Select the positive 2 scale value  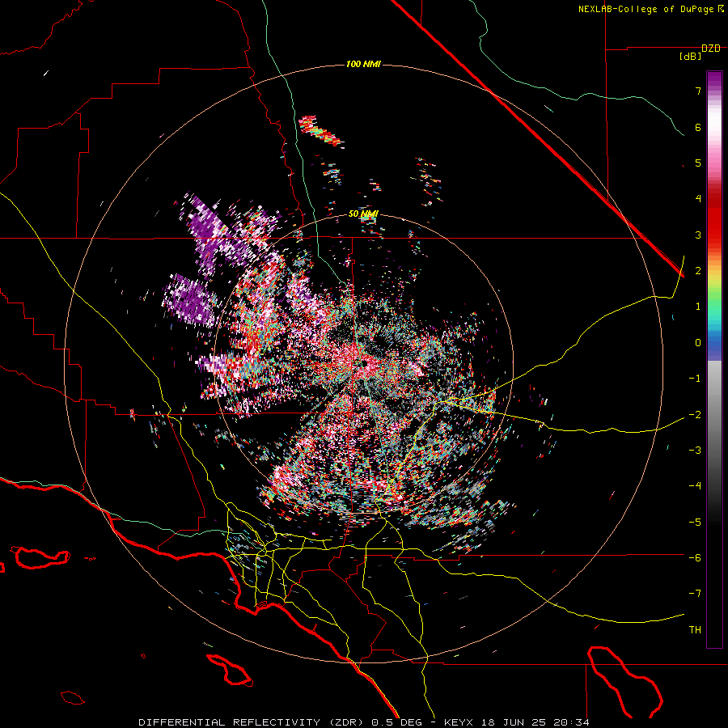[698, 271]
